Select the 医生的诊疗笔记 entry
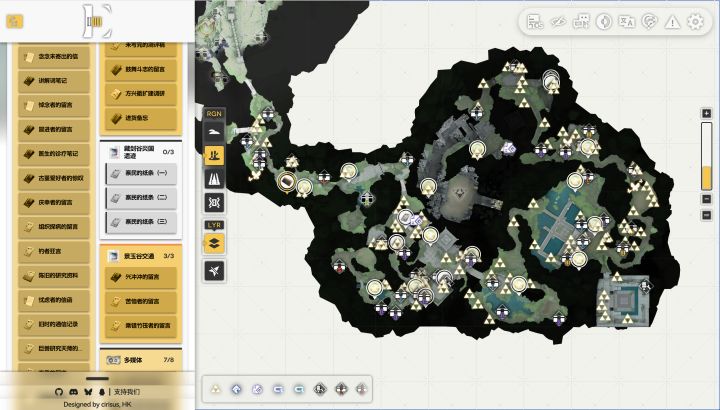Screen dimensions: 720x410 tap(54, 154)
